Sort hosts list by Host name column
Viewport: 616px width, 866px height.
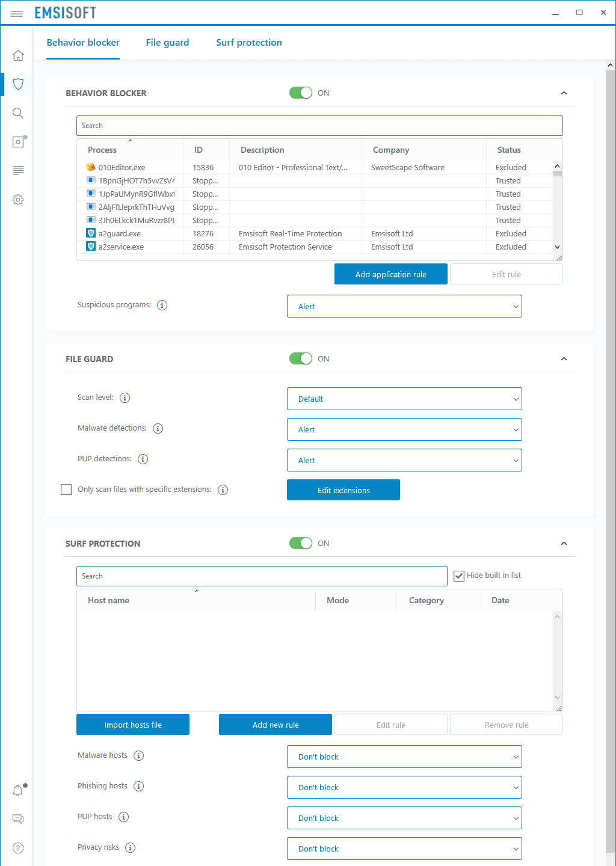[x=196, y=600]
